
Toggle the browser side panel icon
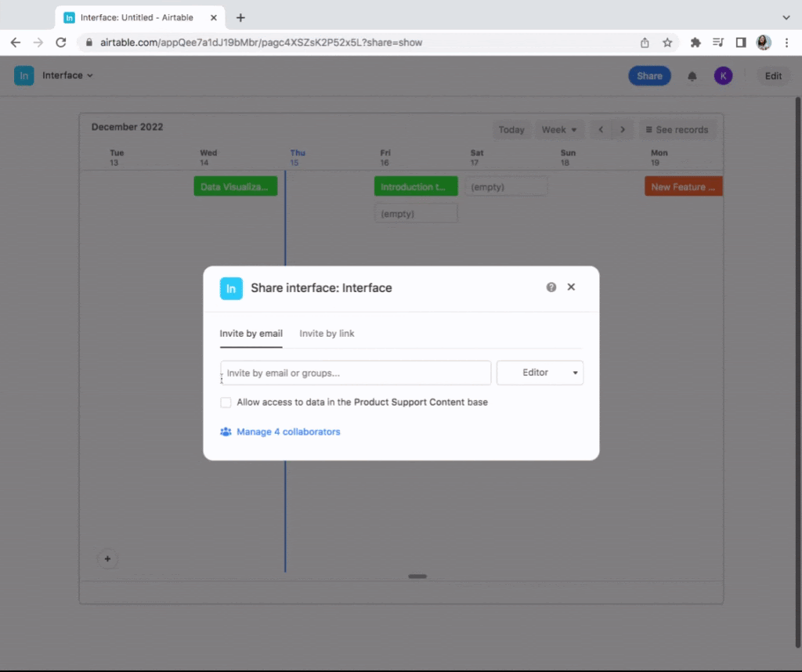[741, 42]
